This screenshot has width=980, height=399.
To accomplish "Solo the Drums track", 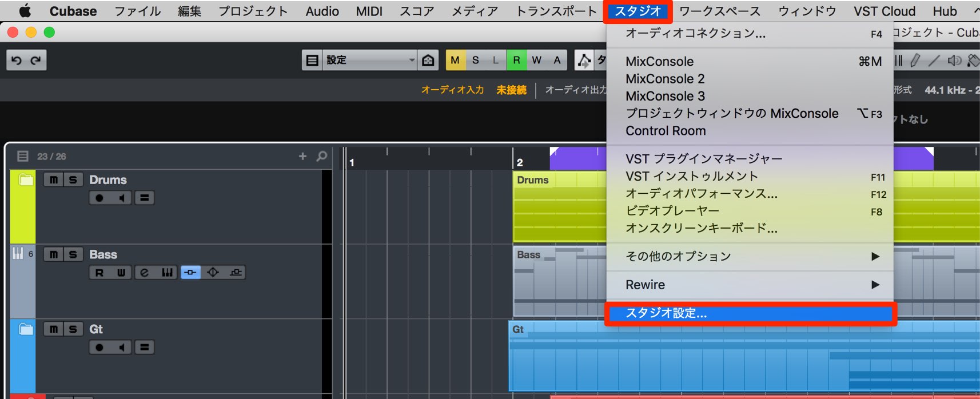I will click(73, 180).
